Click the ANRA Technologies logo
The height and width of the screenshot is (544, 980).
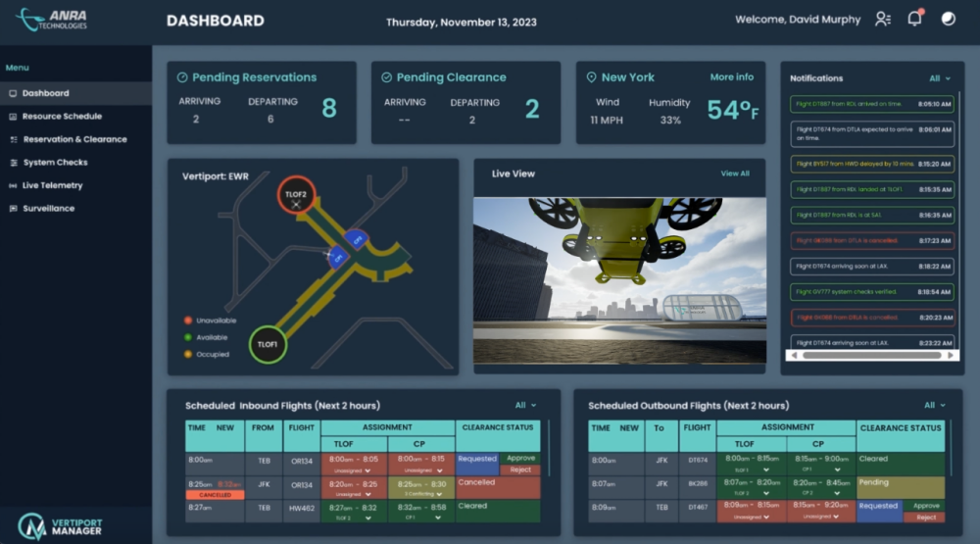pos(52,19)
